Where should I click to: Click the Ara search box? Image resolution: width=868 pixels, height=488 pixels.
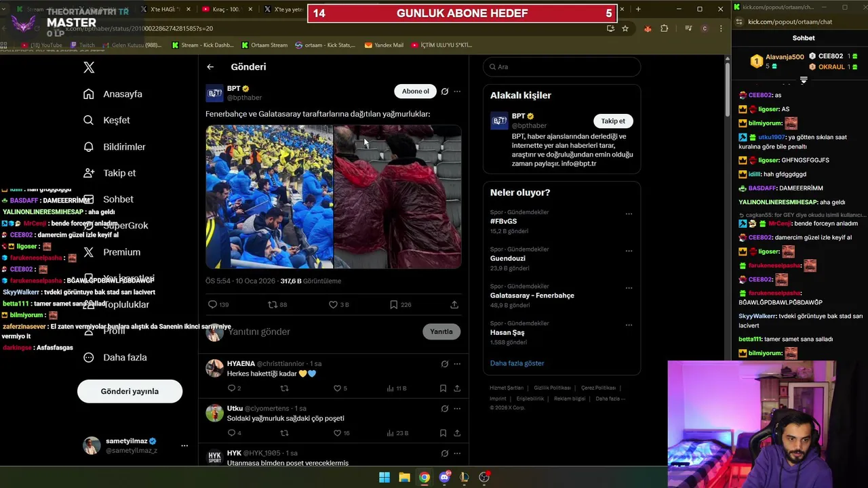point(561,66)
